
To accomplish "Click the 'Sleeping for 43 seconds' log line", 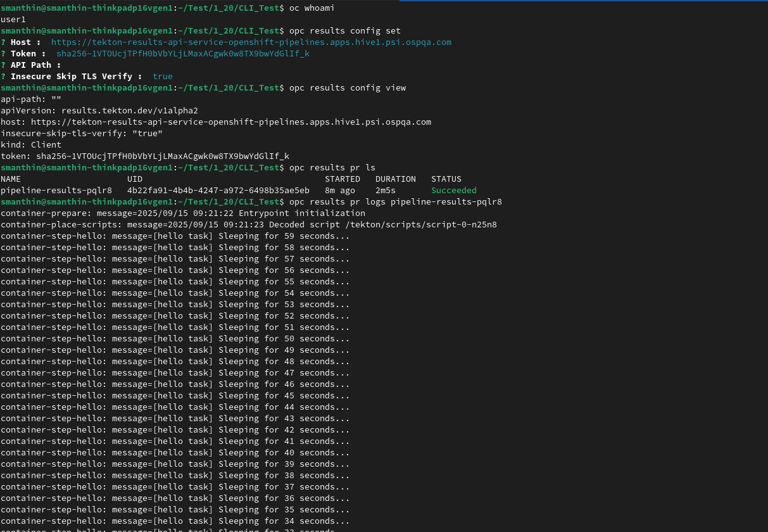I will click(175, 419).
